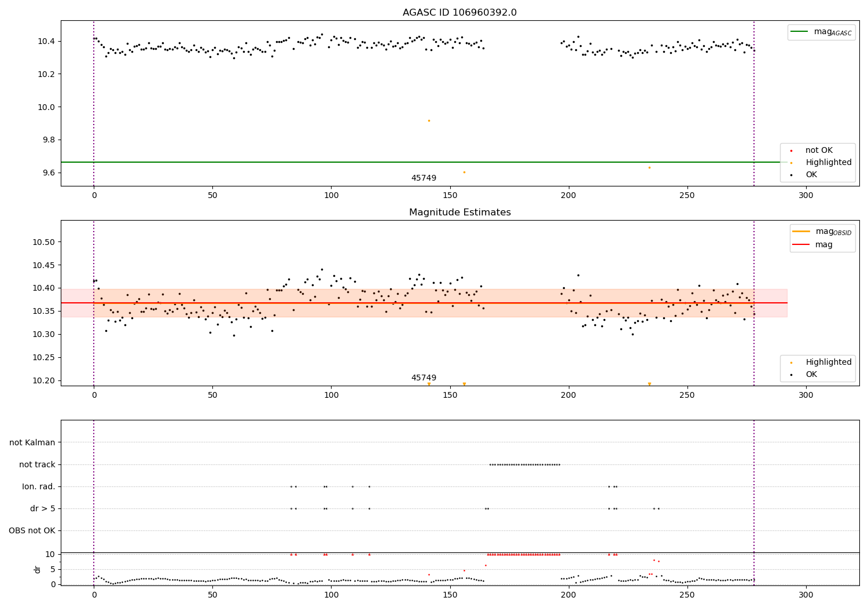Viewport: 868px width, 608px height.
Task: Click y-axis tick '9.6' in top plot
Action: point(49,173)
